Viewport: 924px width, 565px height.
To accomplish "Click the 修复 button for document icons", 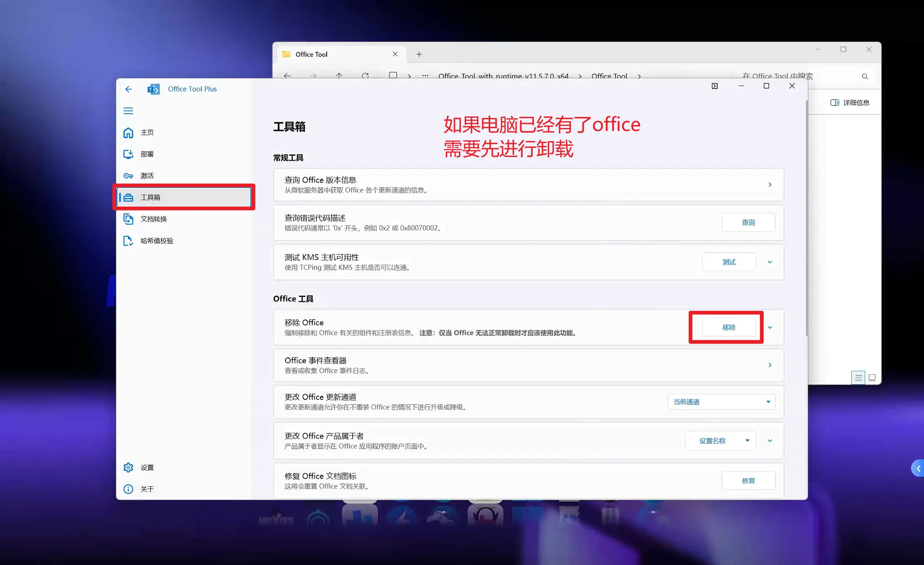I will 748,481.
